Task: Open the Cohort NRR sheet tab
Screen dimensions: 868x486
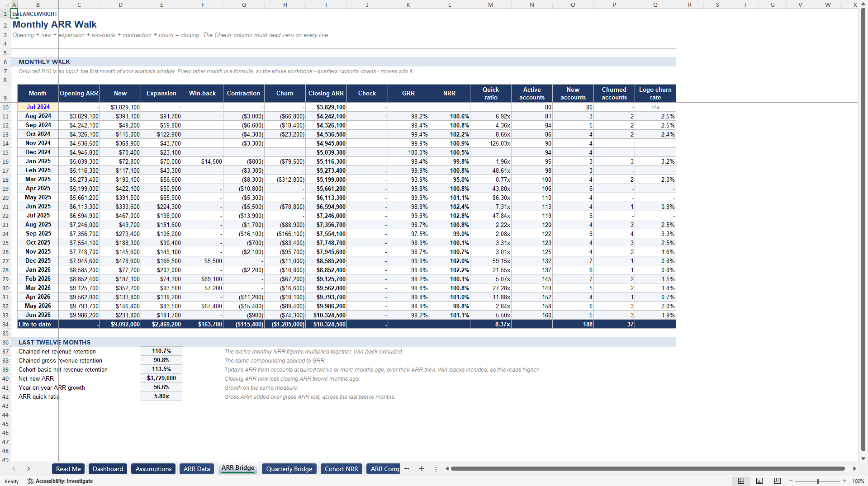Action: tap(341, 469)
